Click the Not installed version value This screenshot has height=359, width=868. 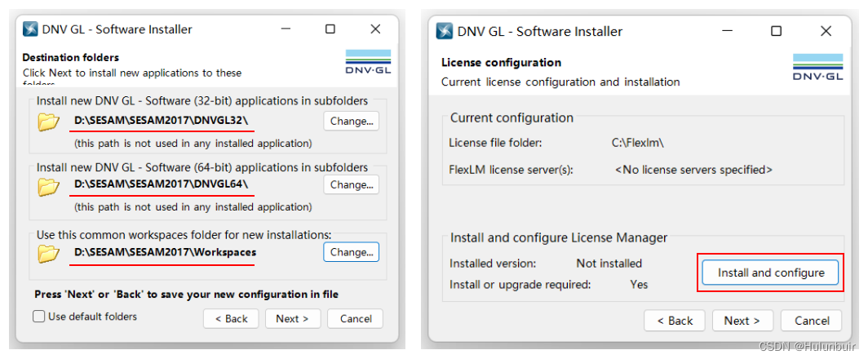pos(609,264)
